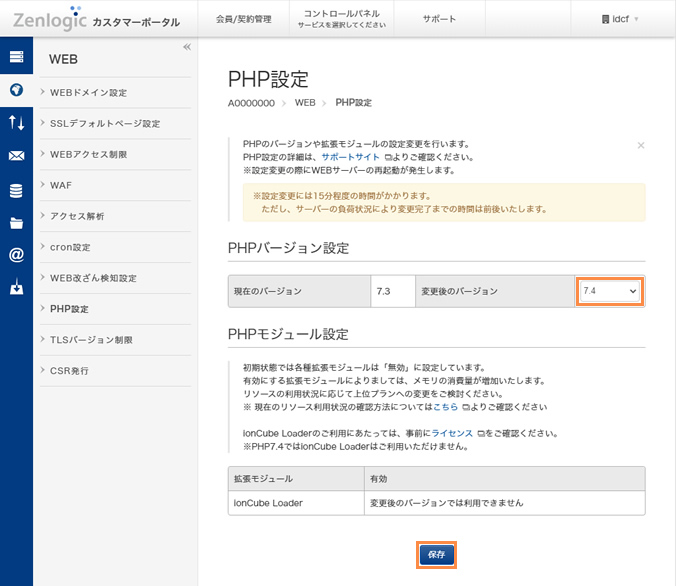Open コントロールパネル top tab
Screen dimensions: 676x586
click(x=341, y=19)
